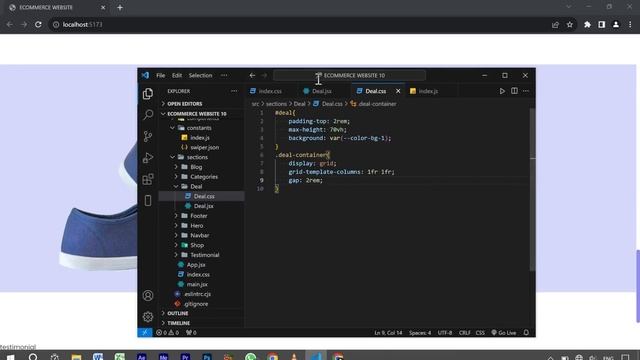The width and height of the screenshot is (640, 360).
Task: Go back in VS Code navigation
Action: coord(252,75)
